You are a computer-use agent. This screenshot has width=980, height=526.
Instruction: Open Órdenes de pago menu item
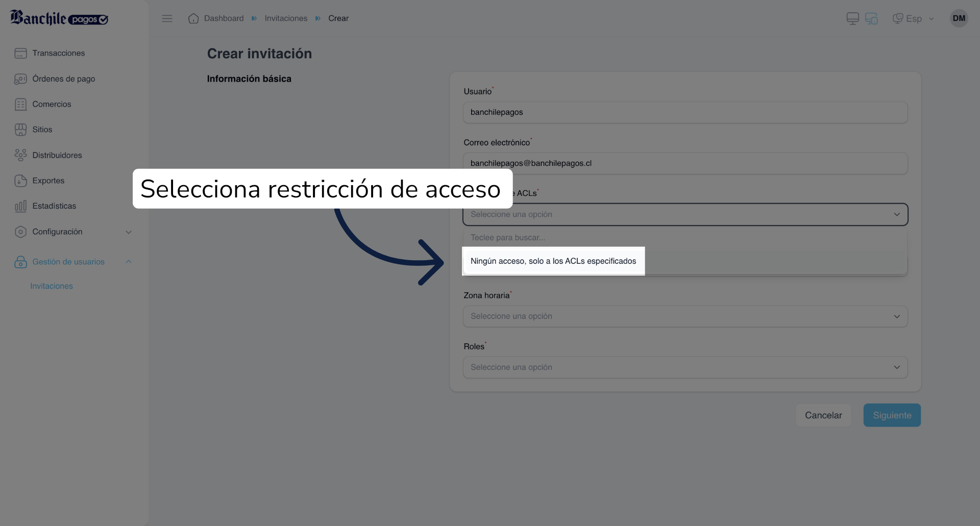click(x=63, y=79)
